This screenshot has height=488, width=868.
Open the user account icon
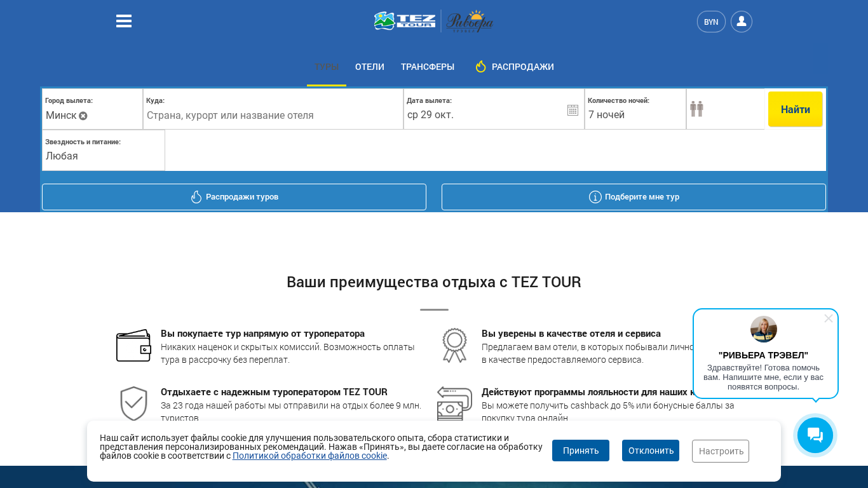(742, 22)
